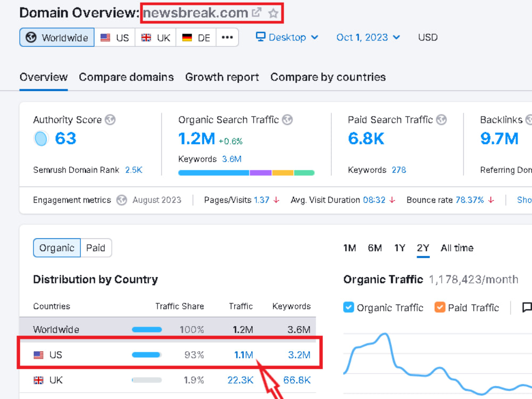Click Semrush Domain Rank 2.5K
This screenshot has height=399, width=532.
click(x=134, y=170)
